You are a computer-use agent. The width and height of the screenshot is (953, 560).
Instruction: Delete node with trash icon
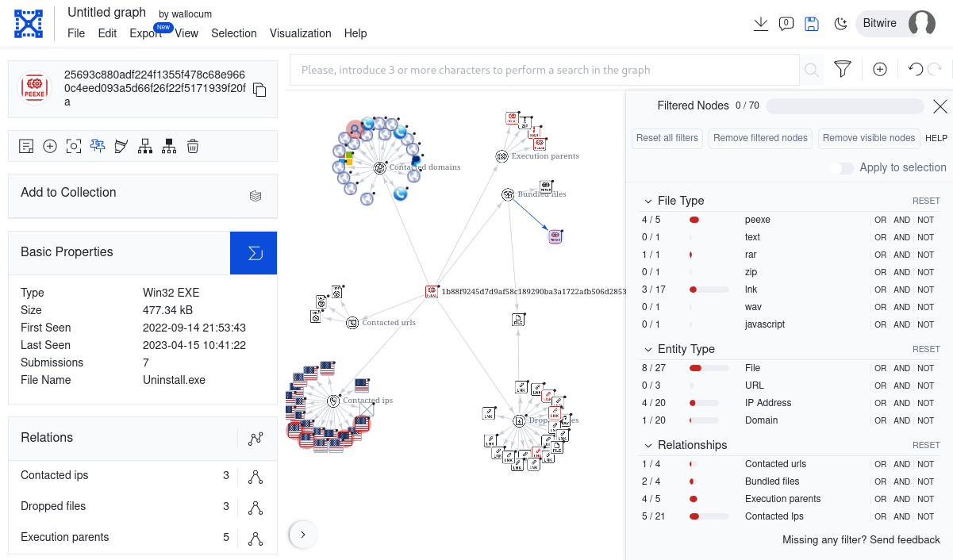(193, 146)
